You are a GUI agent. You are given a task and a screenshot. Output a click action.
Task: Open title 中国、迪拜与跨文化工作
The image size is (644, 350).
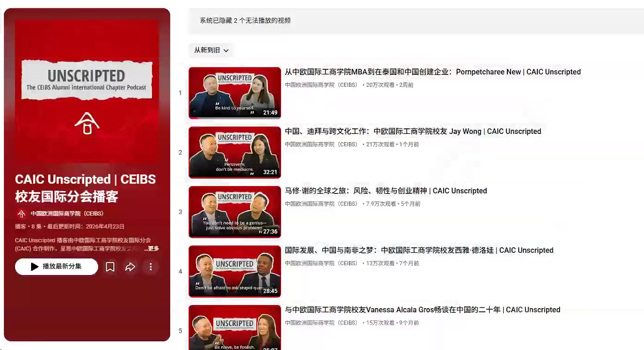(x=413, y=131)
